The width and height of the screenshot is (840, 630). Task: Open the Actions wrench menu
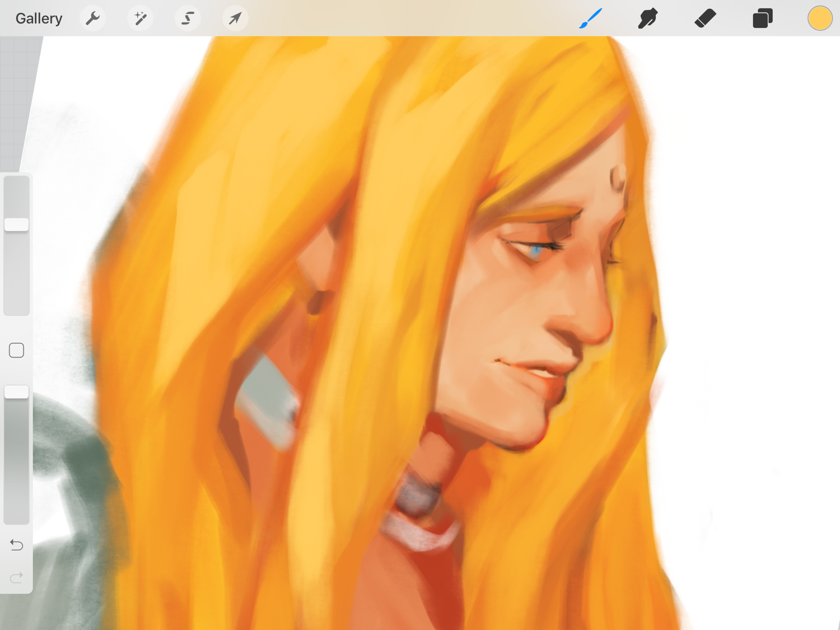tap(92, 18)
